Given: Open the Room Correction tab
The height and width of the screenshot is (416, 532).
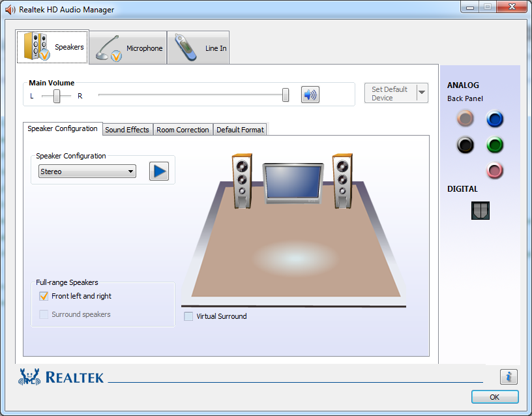Looking at the screenshot, I should point(183,129).
